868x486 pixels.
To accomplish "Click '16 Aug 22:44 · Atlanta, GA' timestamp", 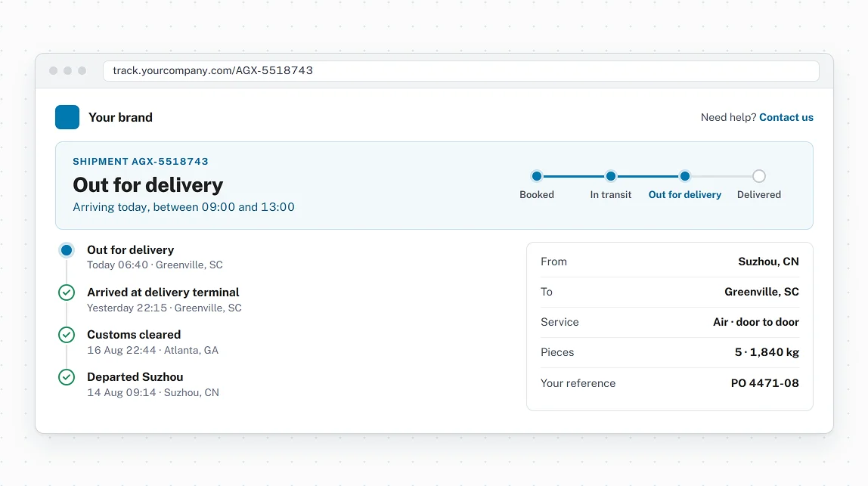I will point(153,351).
